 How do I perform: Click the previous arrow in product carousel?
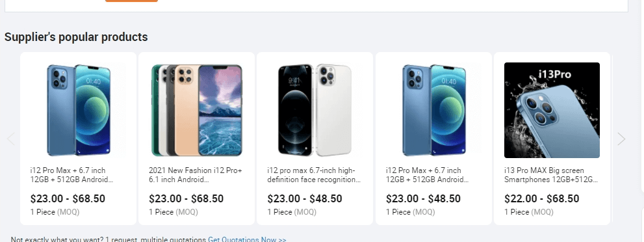(x=11, y=139)
